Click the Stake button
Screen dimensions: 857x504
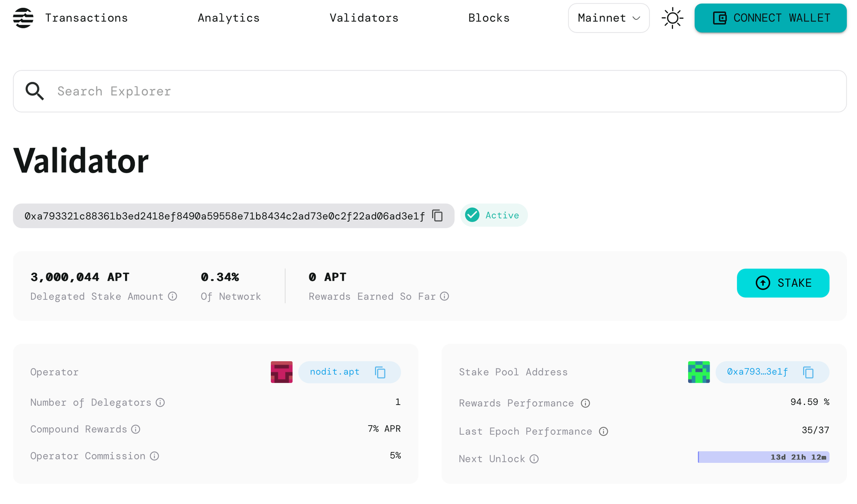click(x=783, y=283)
